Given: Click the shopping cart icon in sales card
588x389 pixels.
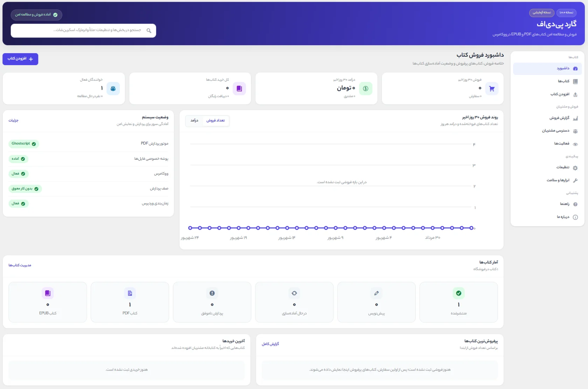Looking at the screenshot, I should (x=491, y=89).
